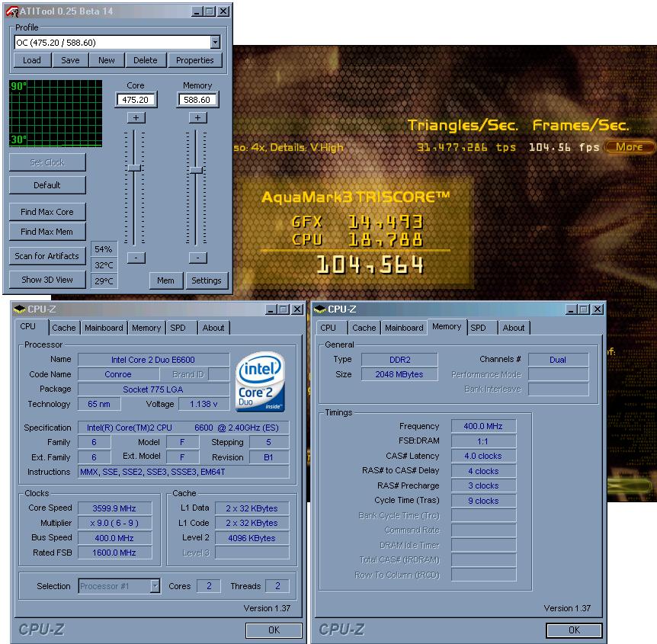The height and width of the screenshot is (644, 657).
Task: Decrease Core clock with minus button
Action: [x=136, y=258]
